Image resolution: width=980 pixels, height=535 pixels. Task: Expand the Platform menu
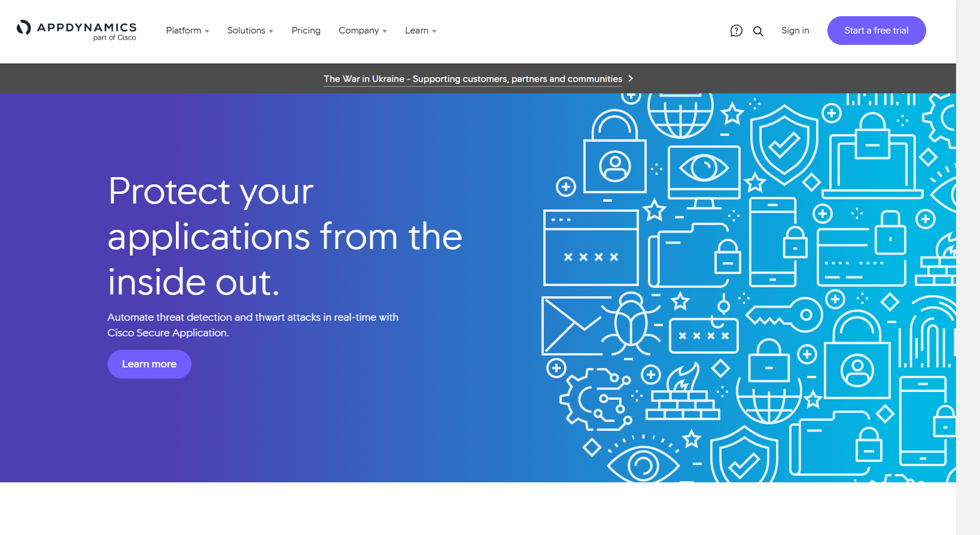[x=187, y=31]
